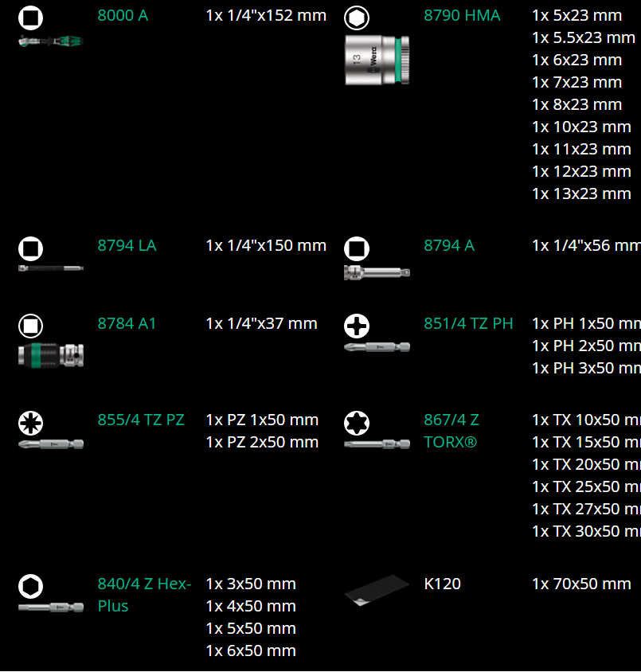Follow the 8794 LA product link
Viewport: 641px width, 672px height.
[x=127, y=246]
